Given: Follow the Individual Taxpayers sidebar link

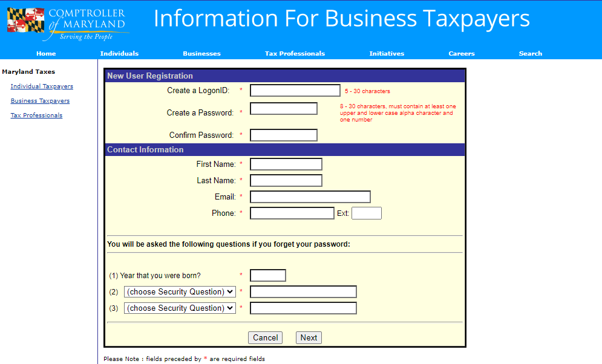Looking at the screenshot, I should coord(42,86).
